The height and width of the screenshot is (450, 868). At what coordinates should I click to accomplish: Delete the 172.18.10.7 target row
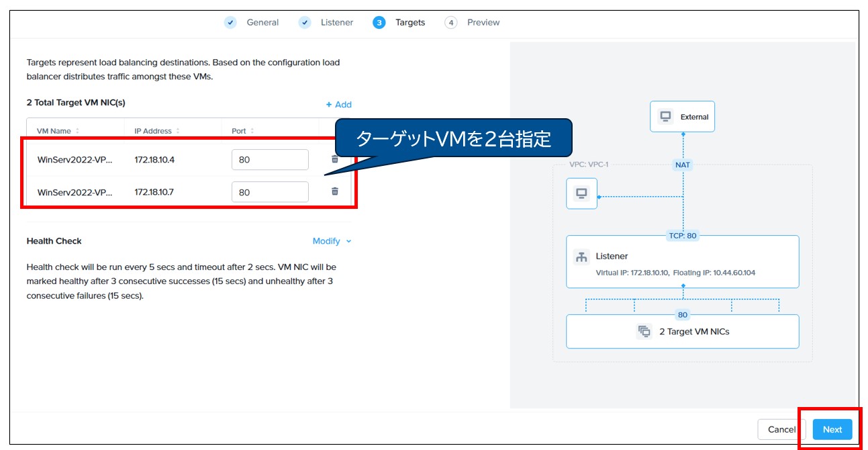(x=334, y=191)
